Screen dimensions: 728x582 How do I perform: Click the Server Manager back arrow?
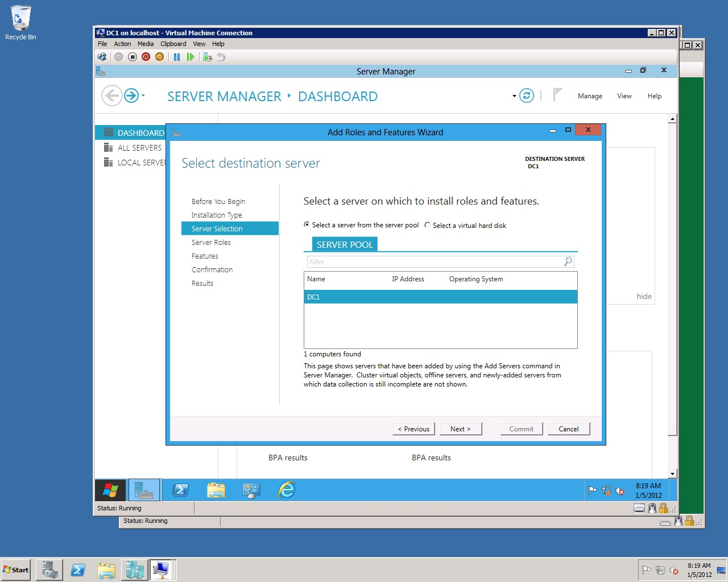pyautogui.click(x=112, y=95)
